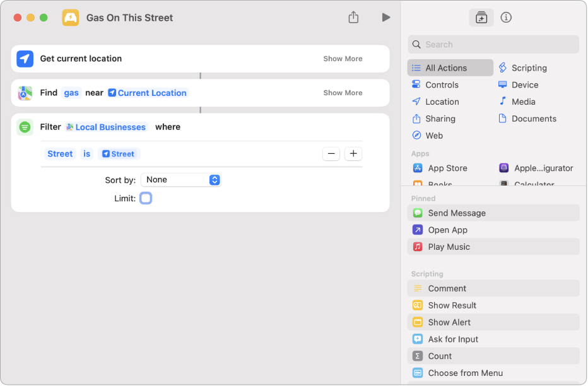Click the Current Location variable token
This screenshot has height=386, width=588.
pyautogui.click(x=148, y=93)
